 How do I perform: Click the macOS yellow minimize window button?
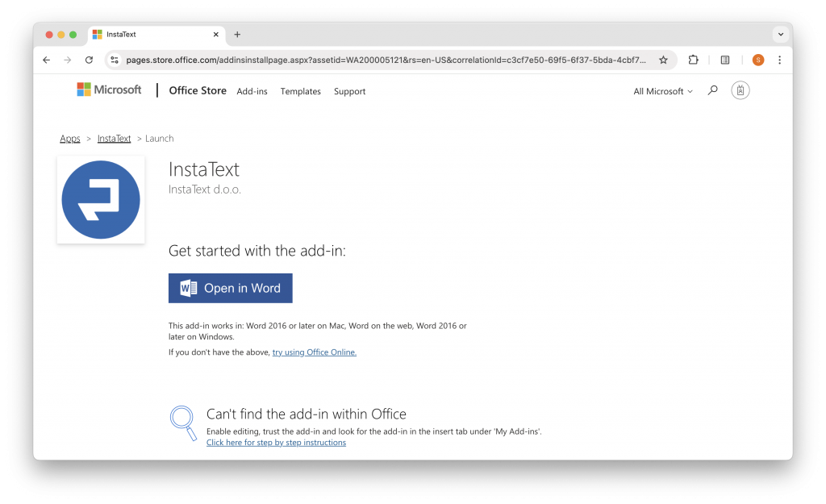point(61,35)
